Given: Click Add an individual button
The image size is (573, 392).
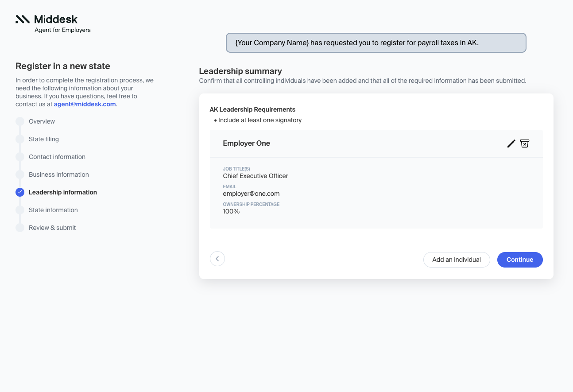Looking at the screenshot, I should (x=457, y=260).
